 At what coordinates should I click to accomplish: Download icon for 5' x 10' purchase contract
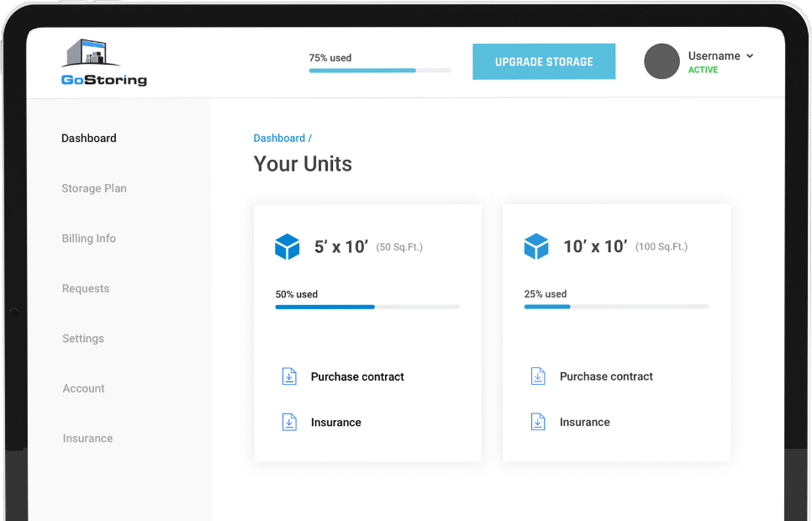[x=289, y=376]
